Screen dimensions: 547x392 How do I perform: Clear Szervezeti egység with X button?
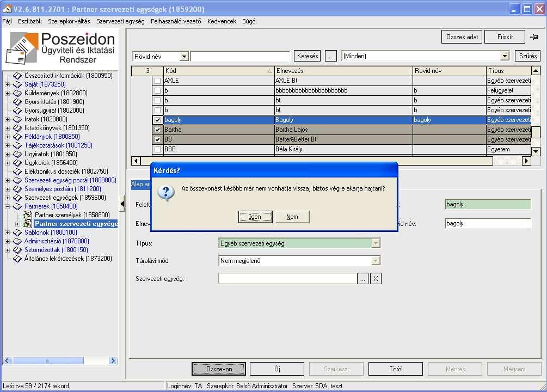[376, 279]
